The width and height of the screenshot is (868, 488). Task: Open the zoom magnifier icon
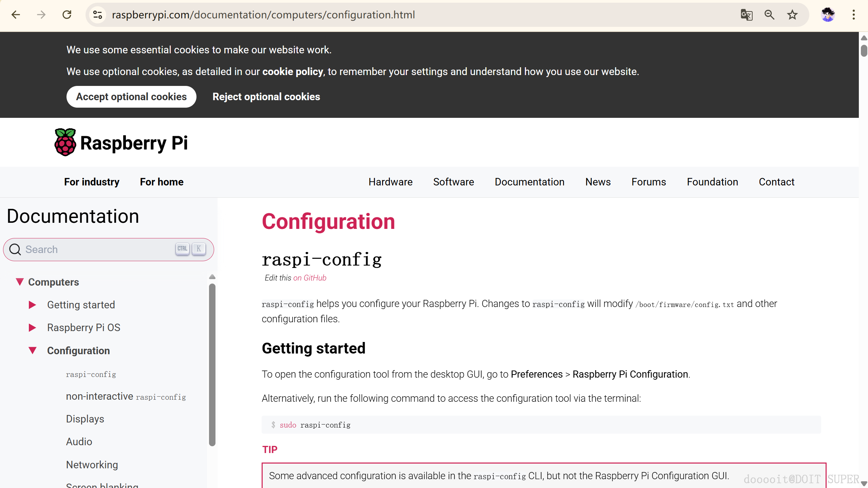(769, 15)
